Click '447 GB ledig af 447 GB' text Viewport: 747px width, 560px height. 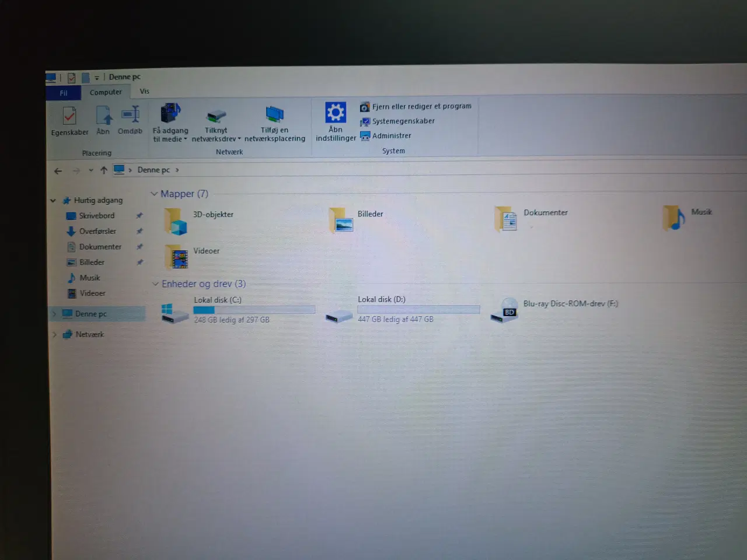396,320
